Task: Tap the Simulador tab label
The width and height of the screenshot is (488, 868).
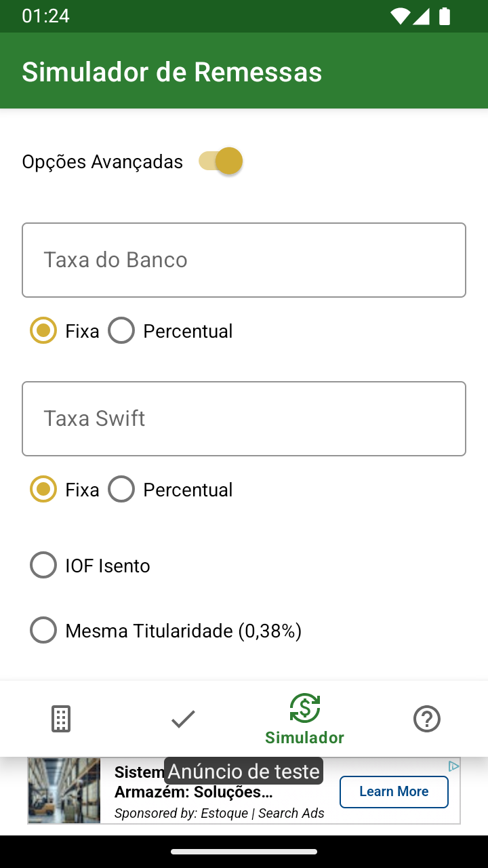Action: [x=305, y=737]
